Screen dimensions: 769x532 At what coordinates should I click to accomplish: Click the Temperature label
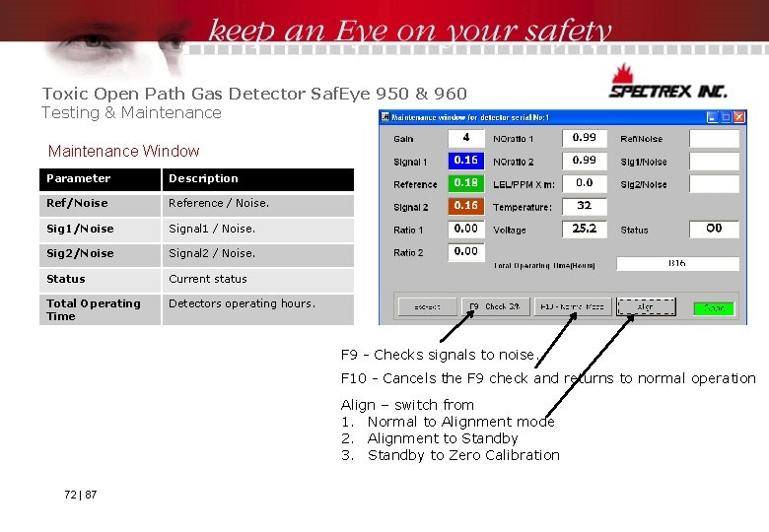[523, 208]
